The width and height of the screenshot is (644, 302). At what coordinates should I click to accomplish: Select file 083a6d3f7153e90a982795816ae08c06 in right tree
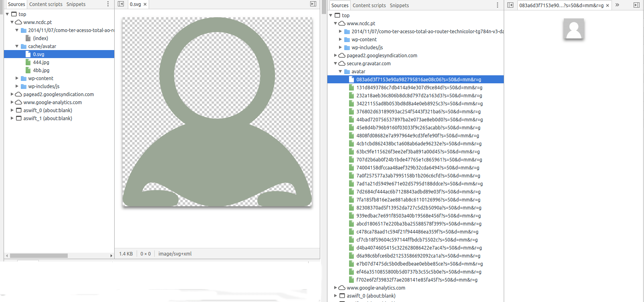pyautogui.click(x=416, y=79)
